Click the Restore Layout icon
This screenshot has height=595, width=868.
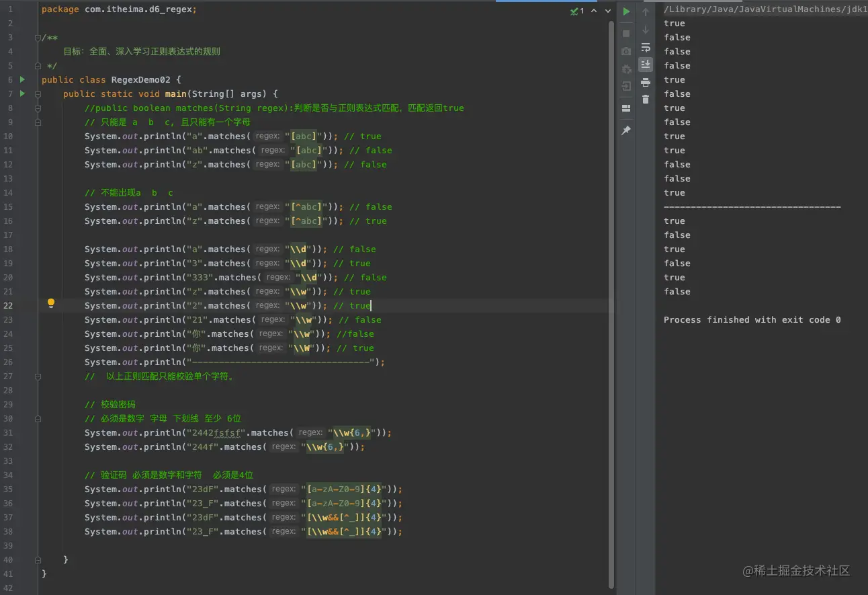click(626, 108)
